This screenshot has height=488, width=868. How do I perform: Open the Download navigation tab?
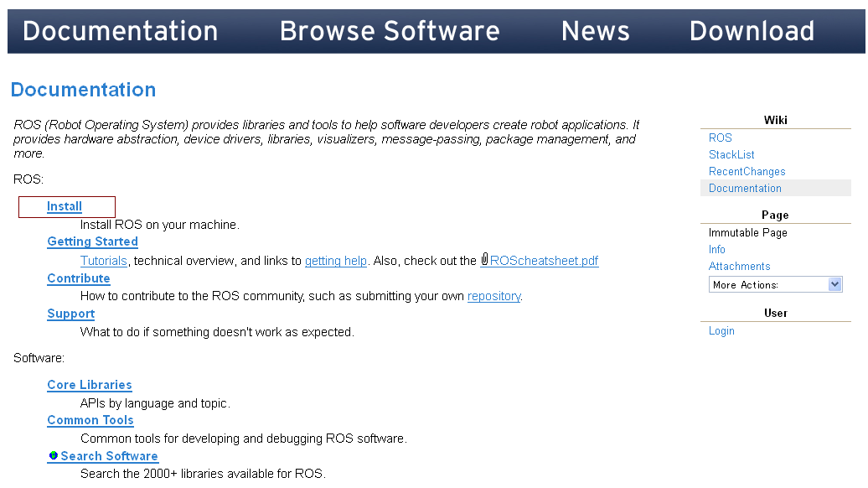coord(752,31)
